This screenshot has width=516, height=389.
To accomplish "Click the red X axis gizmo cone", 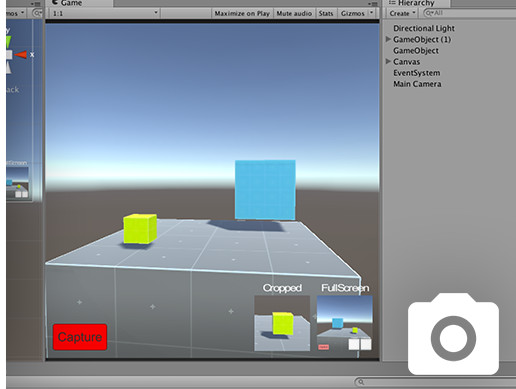I will click(x=21, y=54).
